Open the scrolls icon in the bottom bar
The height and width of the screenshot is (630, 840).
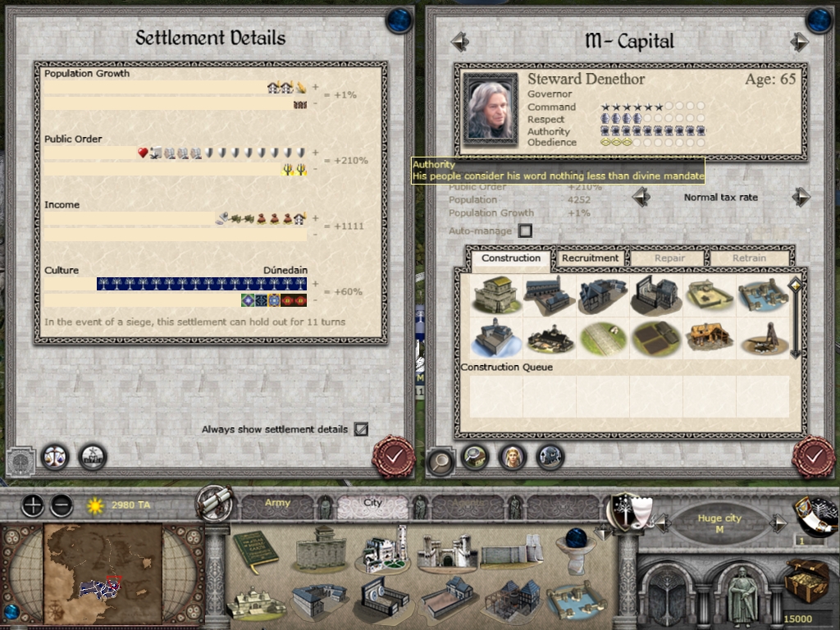click(214, 504)
